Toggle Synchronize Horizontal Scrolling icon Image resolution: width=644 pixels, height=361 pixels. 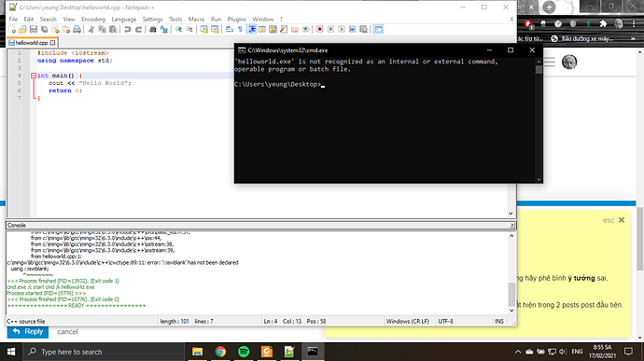215,30
